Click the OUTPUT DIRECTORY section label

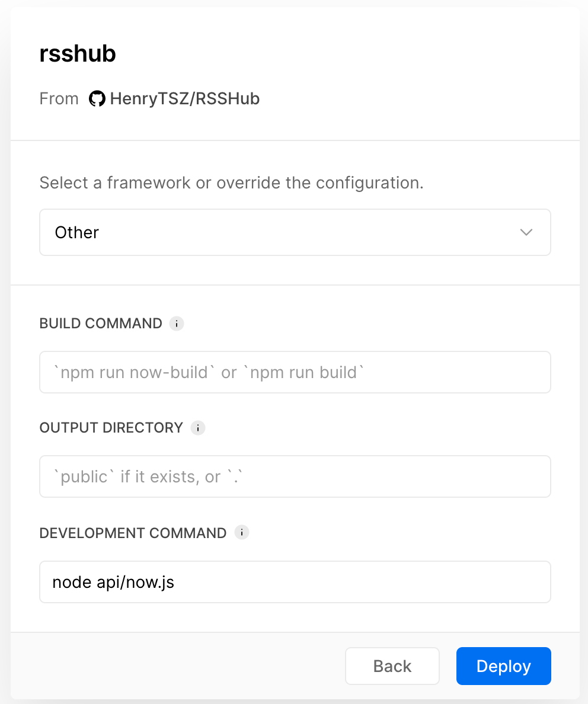[x=110, y=427]
